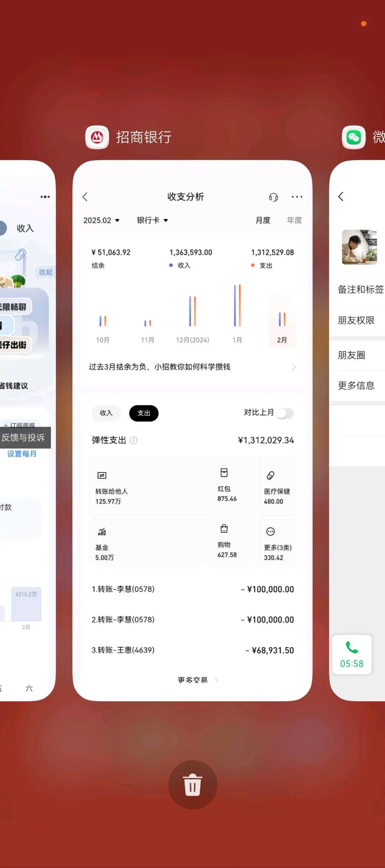385x868 pixels.
Task: Tap the ¥215.2万 bar in left card
Action: click(26, 604)
